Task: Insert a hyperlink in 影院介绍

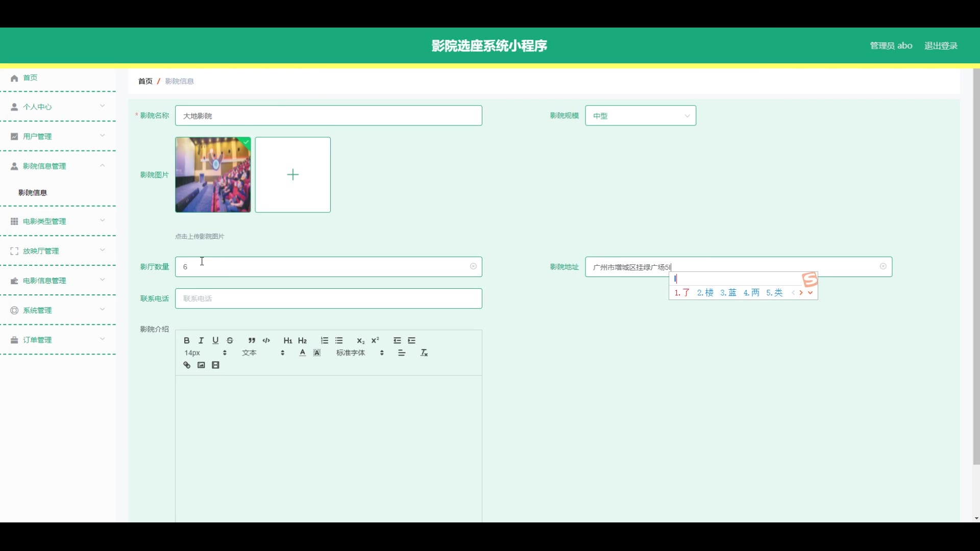Action: [x=187, y=365]
